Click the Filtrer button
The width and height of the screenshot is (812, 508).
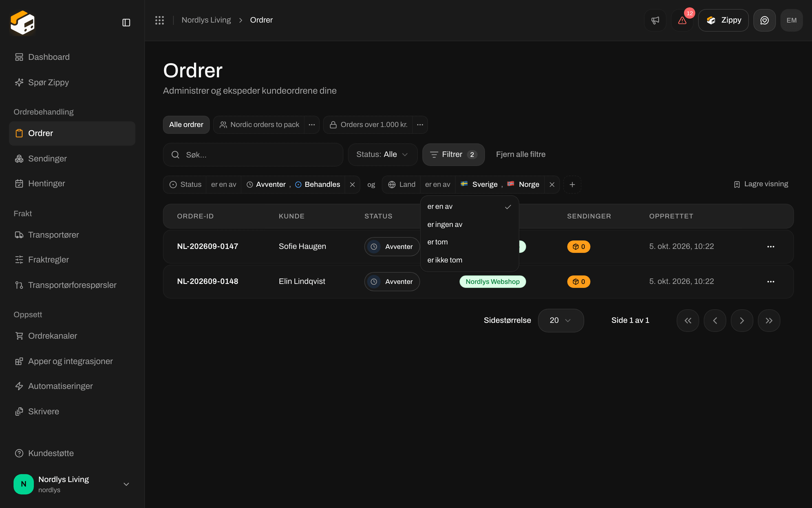coord(453,155)
